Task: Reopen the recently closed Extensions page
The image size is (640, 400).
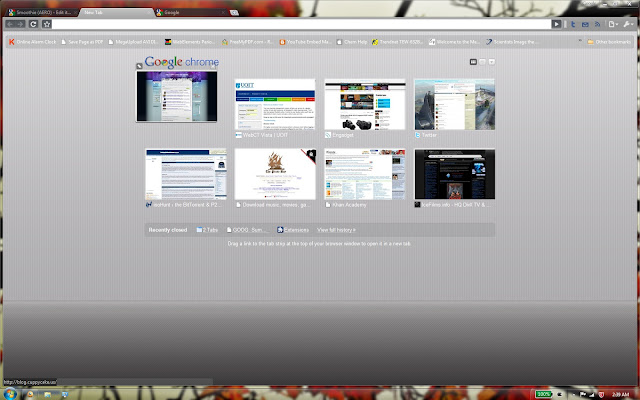Action: (293, 230)
